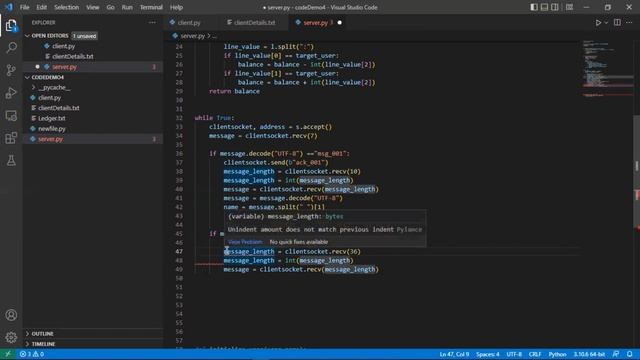Select clientDetails.txt under Open Editors
The width and height of the screenshot is (640, 360).
(72, 56)
